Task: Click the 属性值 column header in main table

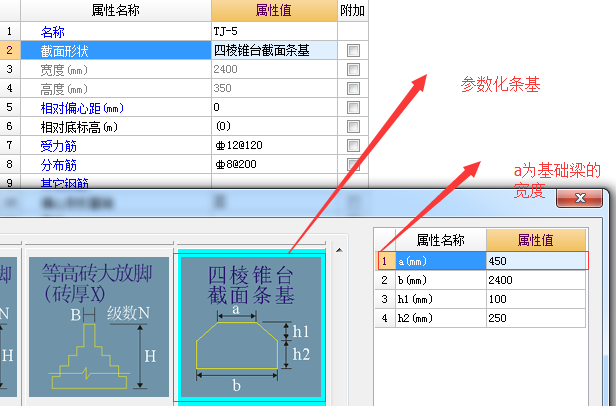Action: point(274,11)
